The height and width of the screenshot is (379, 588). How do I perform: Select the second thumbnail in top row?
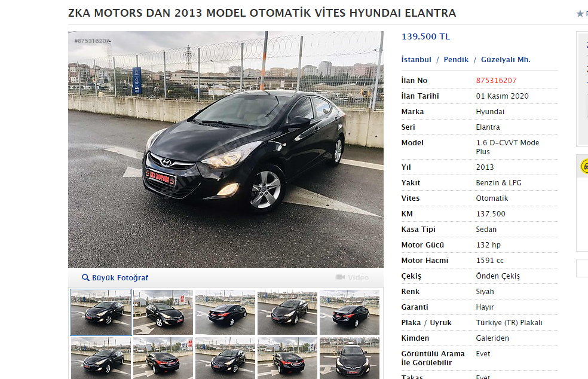[x=163, y=312]
